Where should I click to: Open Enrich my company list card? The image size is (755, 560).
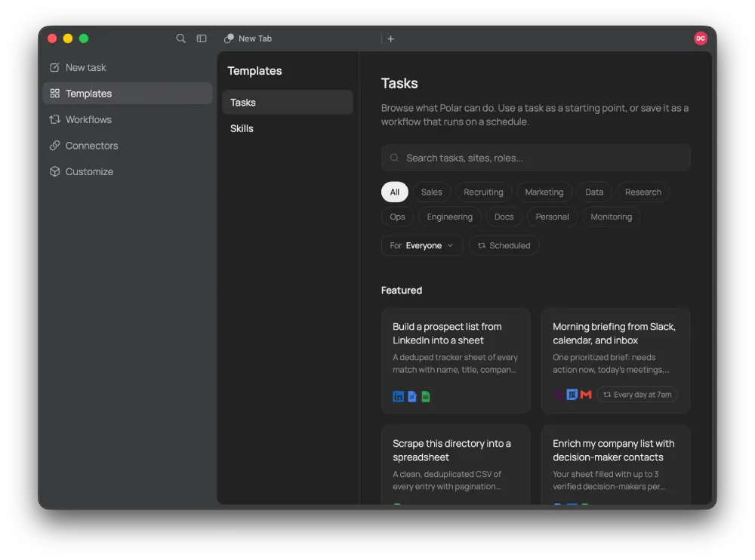[616, 465]
